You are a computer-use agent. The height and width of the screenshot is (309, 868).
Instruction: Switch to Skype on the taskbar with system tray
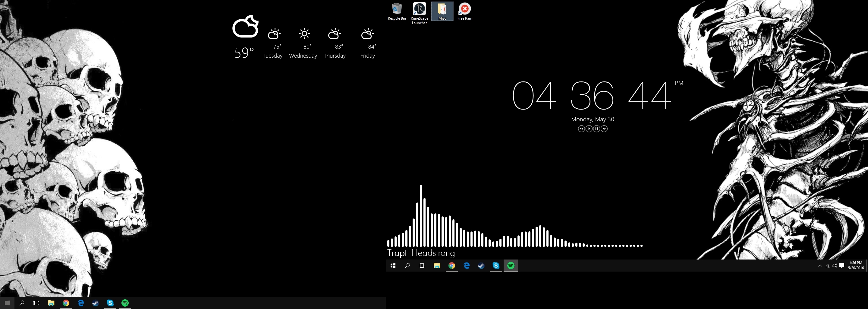(496, 266)
